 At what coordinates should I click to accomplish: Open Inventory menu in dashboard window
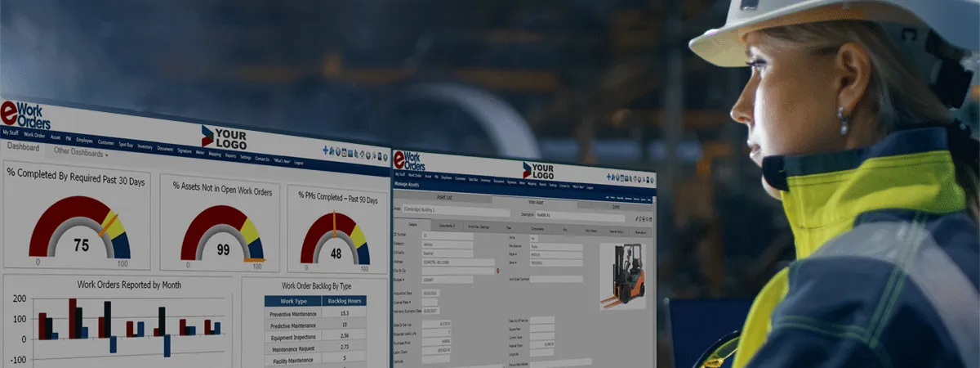[x=145, y=147]
